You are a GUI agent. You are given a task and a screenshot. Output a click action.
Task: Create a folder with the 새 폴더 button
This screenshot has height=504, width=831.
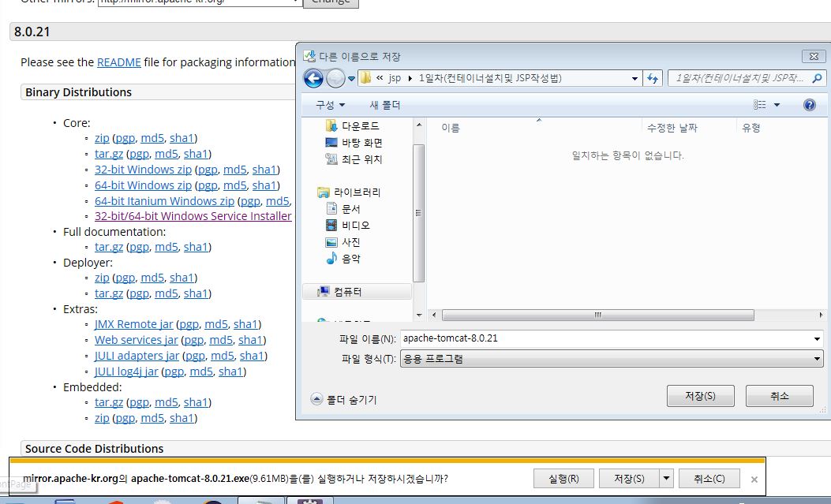(x=385, y=105)
